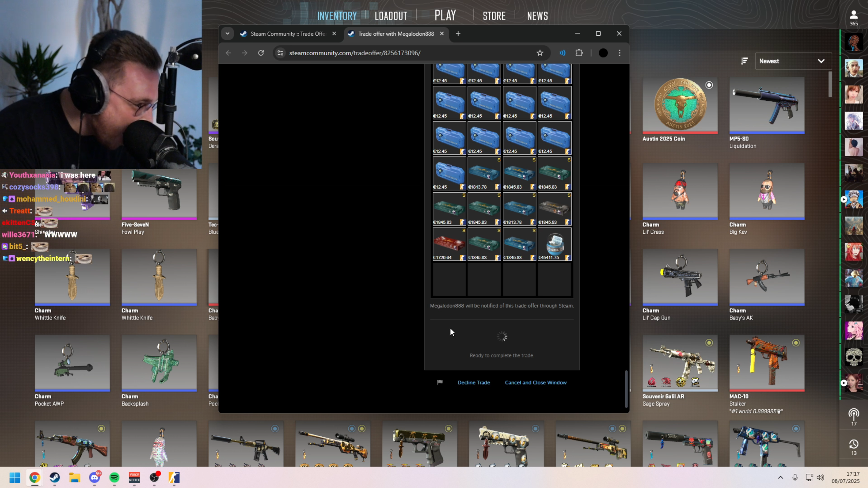Open the Newest sort dropdown
The height and width of the screenshot is (488, 868).
coord(793,61)
